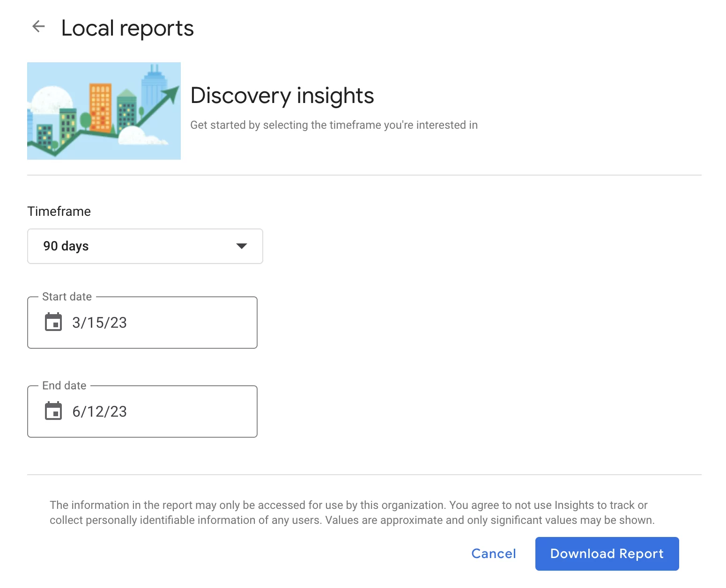Click empty area inside End date box
Image resolution: width=726 pixels, height=588 pixels.
click(x=197, y=412)
